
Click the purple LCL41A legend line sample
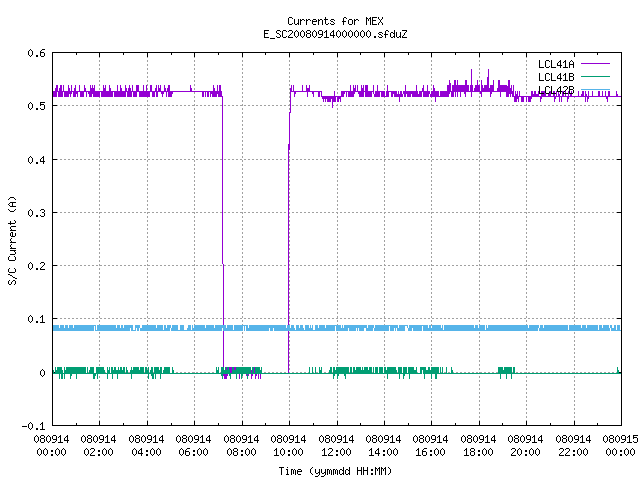click(x=595, y=64)
